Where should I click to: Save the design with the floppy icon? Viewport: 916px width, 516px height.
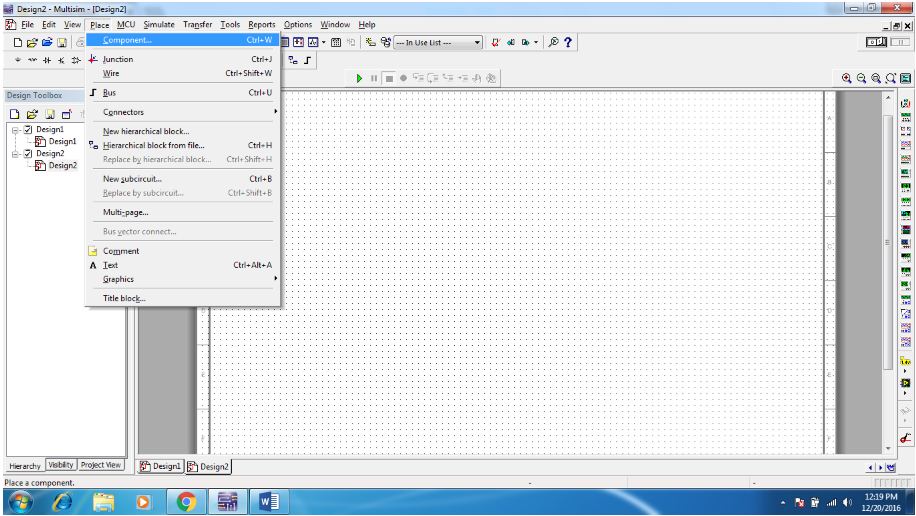coord(61,43)
